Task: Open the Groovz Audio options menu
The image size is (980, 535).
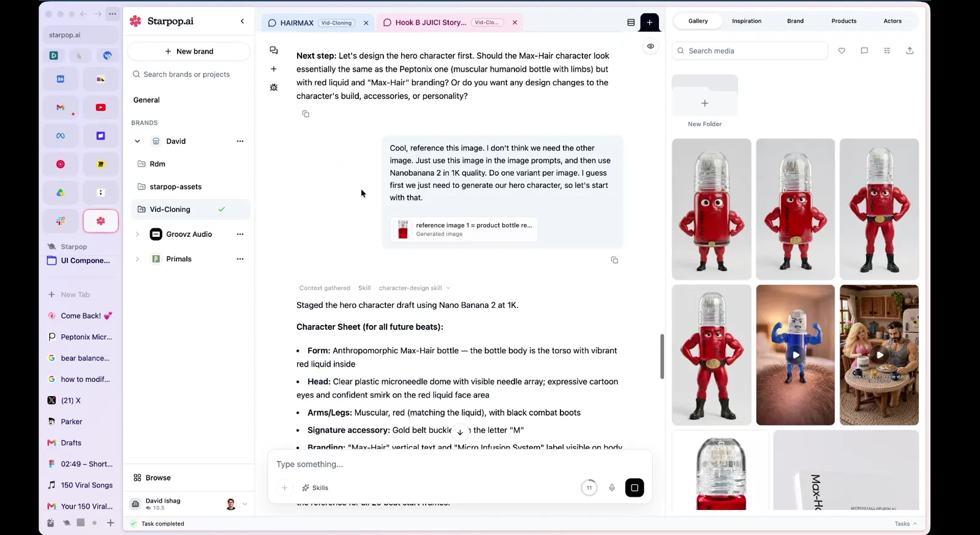Action: coord(240,234)
